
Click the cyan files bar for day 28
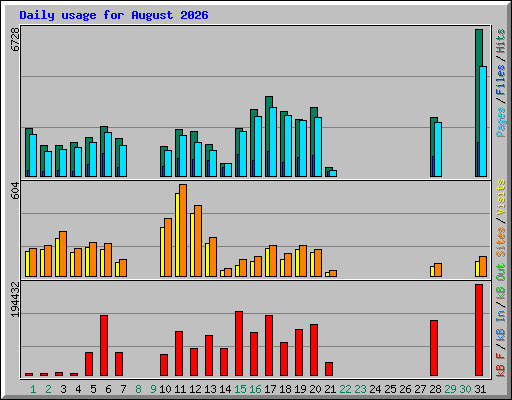[438, 149]
